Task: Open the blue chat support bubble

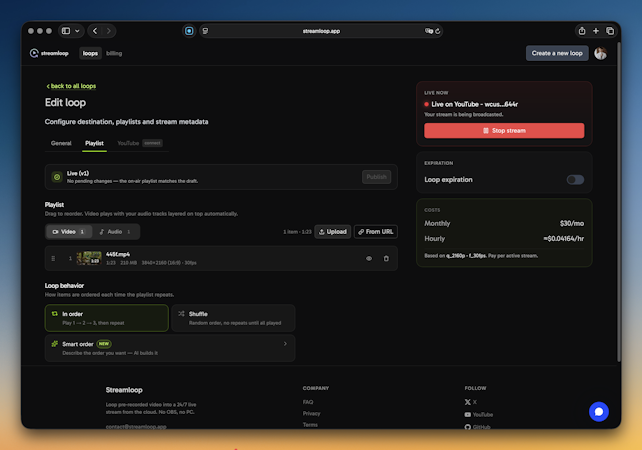Action: 599,412
